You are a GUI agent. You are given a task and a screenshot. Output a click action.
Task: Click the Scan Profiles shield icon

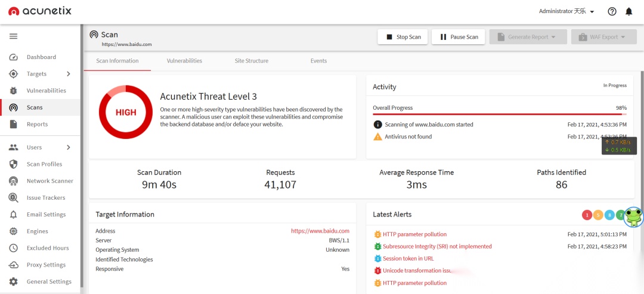pos(14,164)
